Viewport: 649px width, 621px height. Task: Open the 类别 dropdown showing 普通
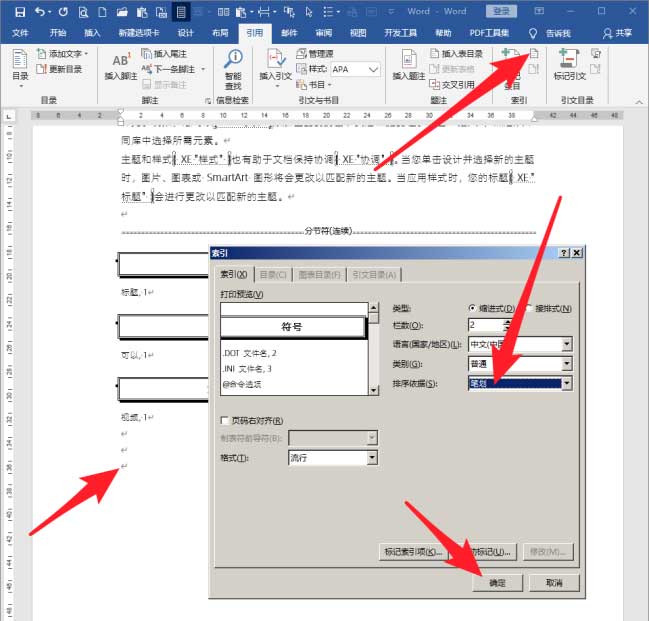tap(567, 363)
